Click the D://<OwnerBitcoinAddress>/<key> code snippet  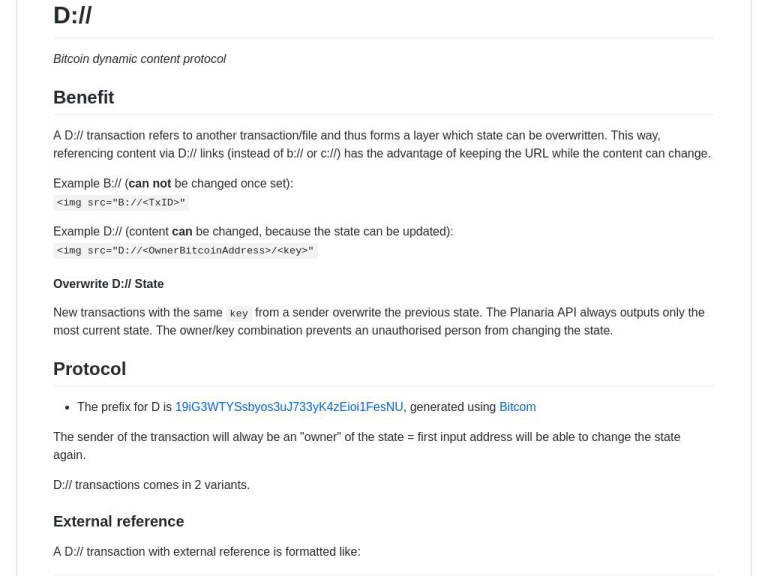click(x=185, y=251)
